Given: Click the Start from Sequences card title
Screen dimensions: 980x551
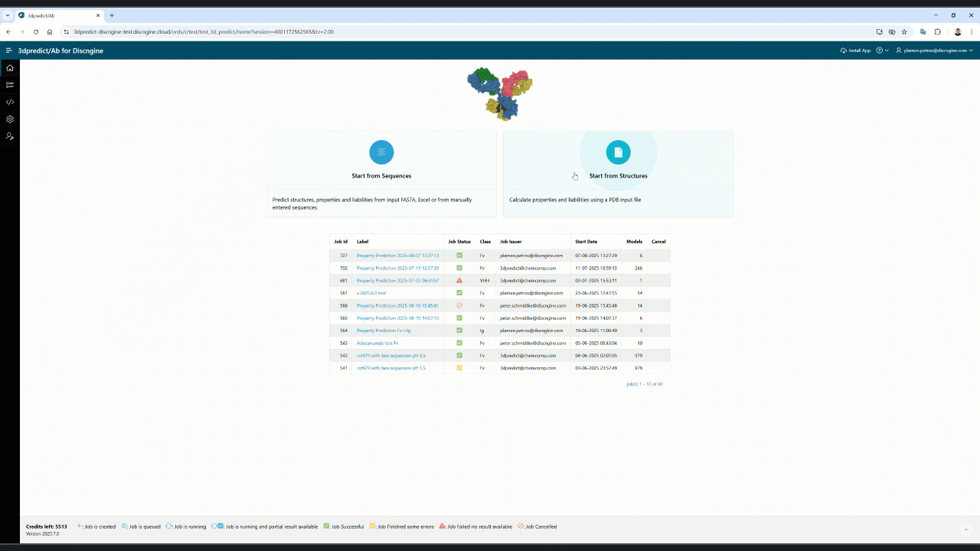Looking at the screenshot, I should (381, 176).
